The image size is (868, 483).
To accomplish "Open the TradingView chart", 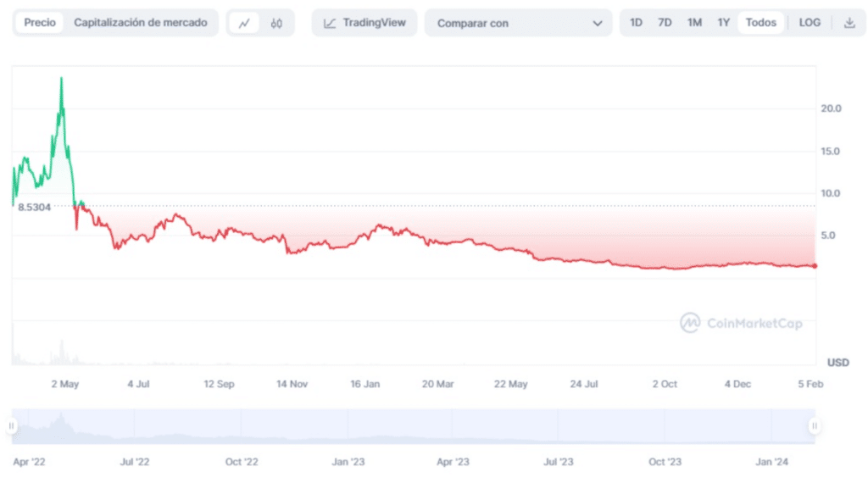I will pos(364,23).
